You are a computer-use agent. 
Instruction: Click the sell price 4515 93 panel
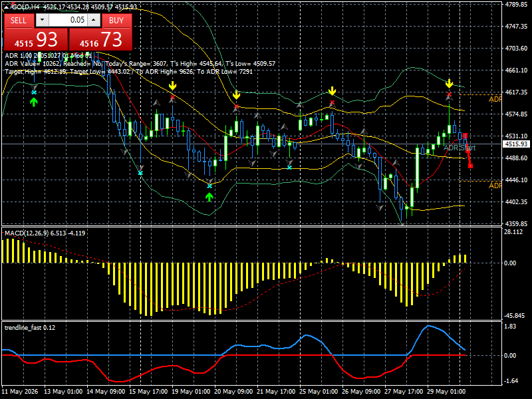pyautogui.click(x=36, y=39)
